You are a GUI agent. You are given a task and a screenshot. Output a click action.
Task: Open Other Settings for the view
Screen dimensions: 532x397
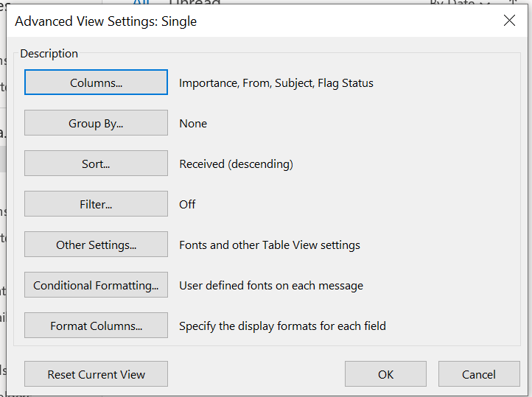[x=96, y=245]
